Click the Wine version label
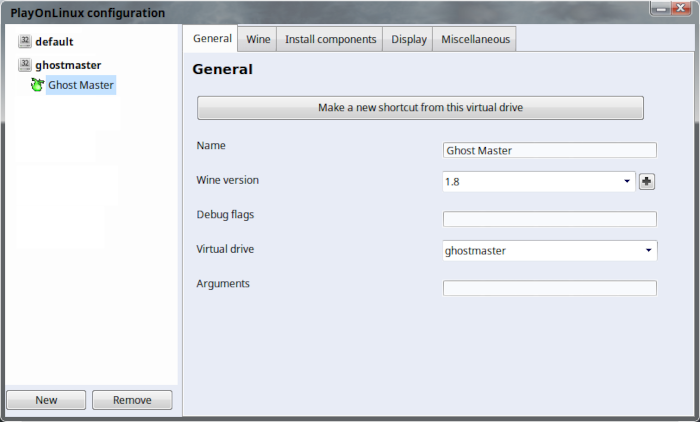Image resolution: width=700 pixels, height=422 pixels. point(228,180)
